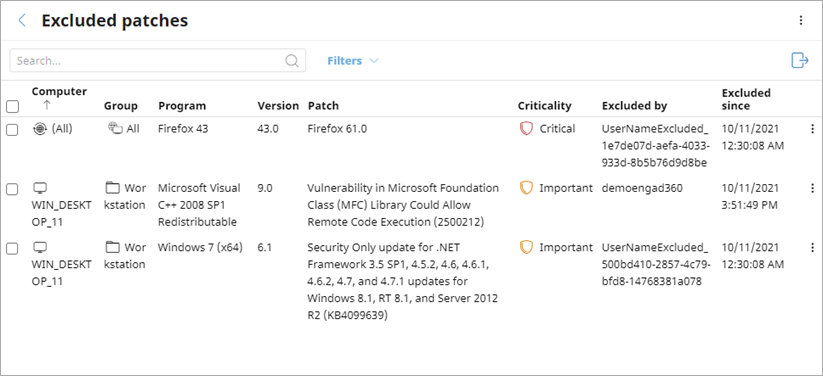This screenshot has height=376, width=823.
Task: Open the page options menu beside Excluded patches title
Action: pos(800,20)
